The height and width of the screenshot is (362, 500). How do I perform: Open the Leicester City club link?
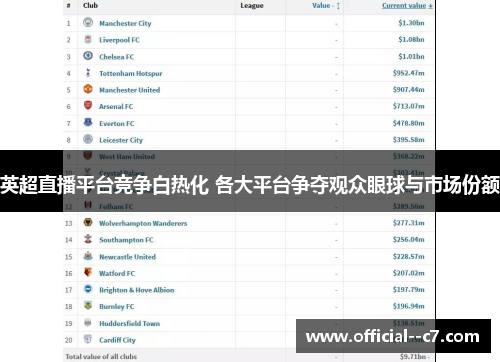pos(121,140)
